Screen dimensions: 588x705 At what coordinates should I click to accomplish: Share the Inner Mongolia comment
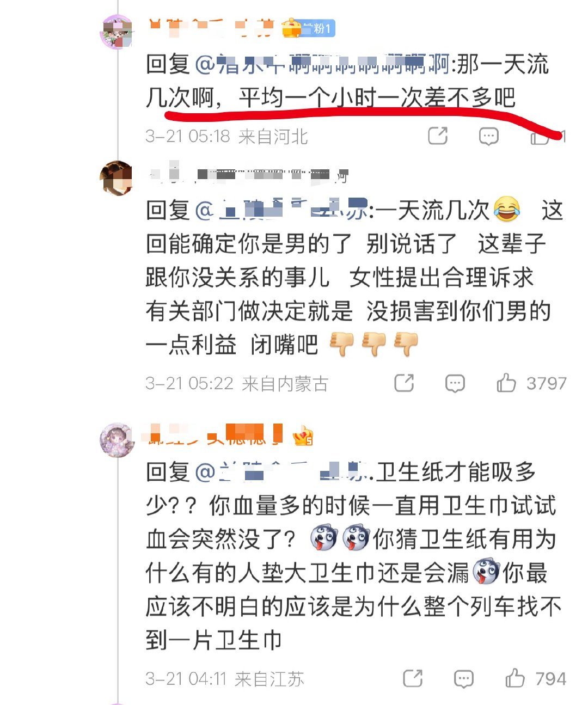click(404, 383)
